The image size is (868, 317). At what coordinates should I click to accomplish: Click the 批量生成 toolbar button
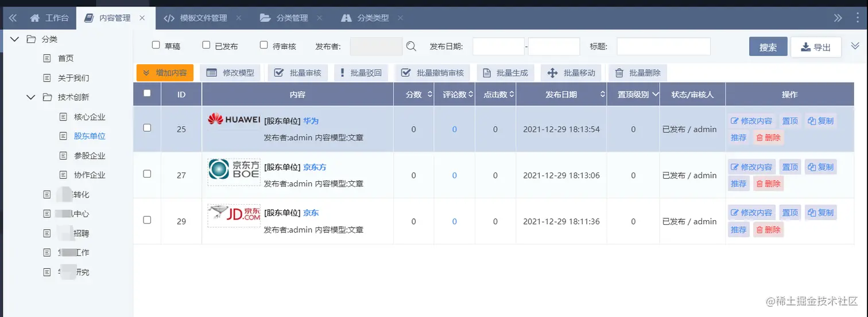tap(505, 73)
